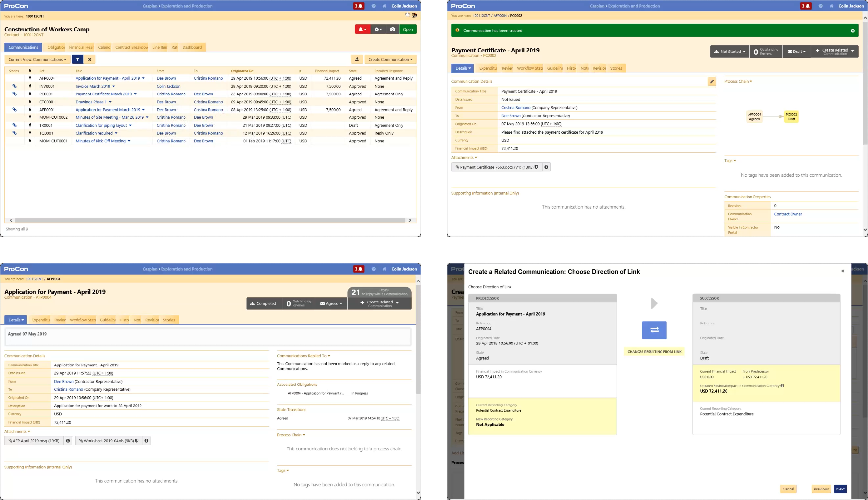Switch to the Dashboard tab
The height and width of the screenshot is (500, 868).
(x=192, y=47)
